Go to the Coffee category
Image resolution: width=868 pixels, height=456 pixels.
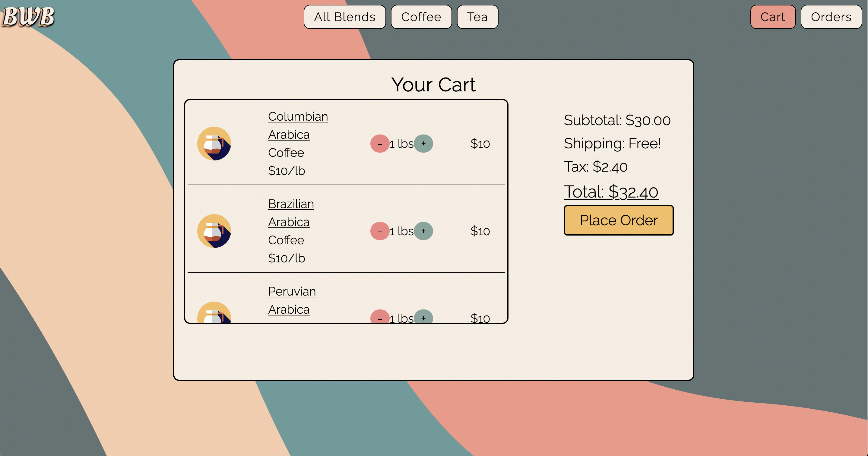pyautogui.click(x=421, y=17)
